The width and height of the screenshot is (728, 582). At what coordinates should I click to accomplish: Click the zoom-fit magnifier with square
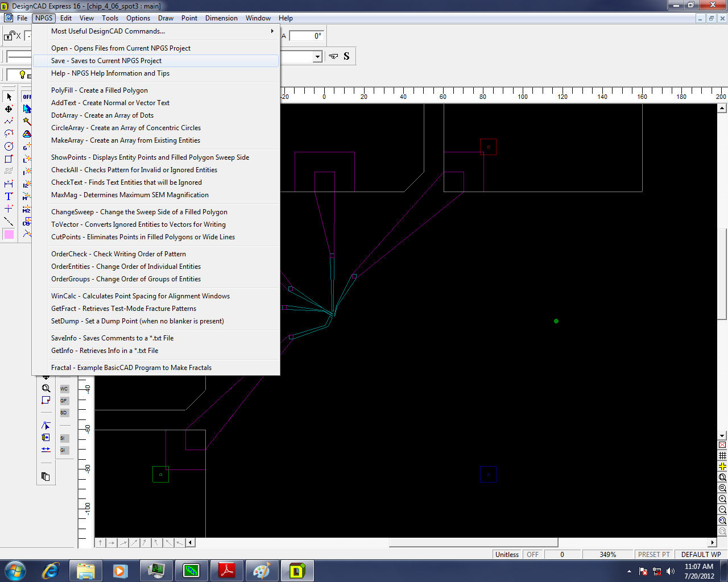pyautogui.click(x=722, y=488)
